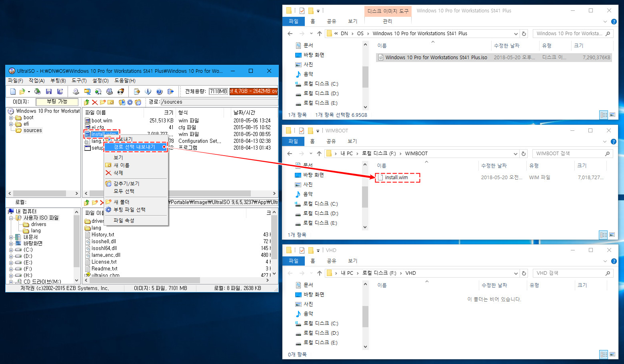Switch top Explorer window to large icons view
This screenshot has width=624, height=364.
612,115
